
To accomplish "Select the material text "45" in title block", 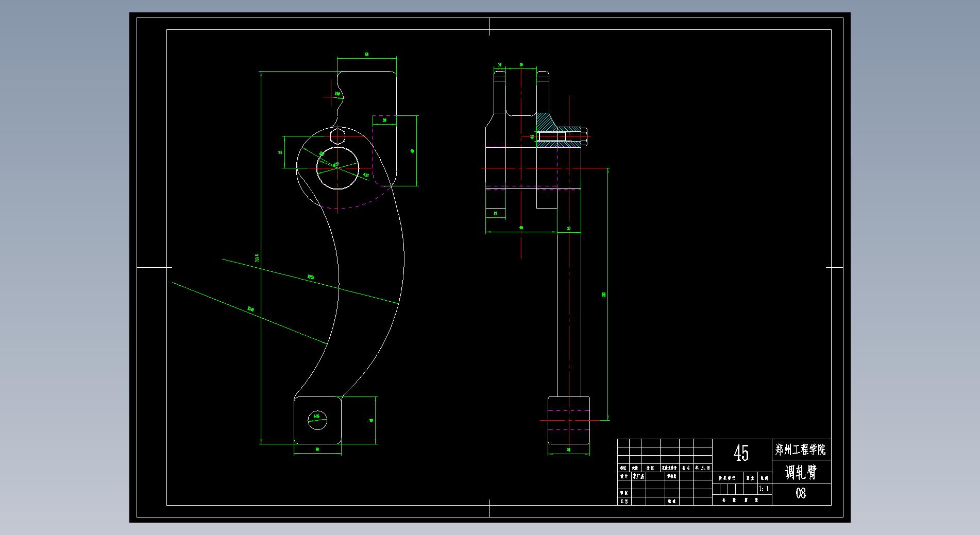I will (x=741, y=454).
